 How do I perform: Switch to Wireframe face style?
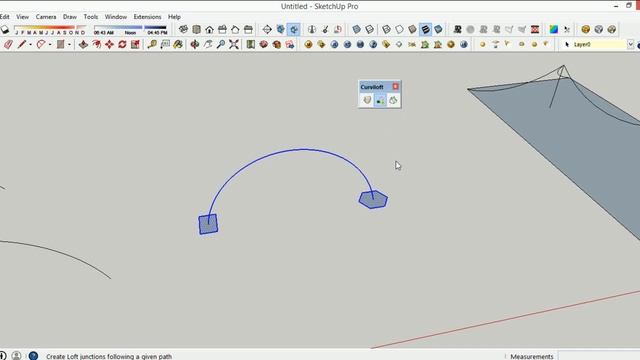click(x=386, y=29)
